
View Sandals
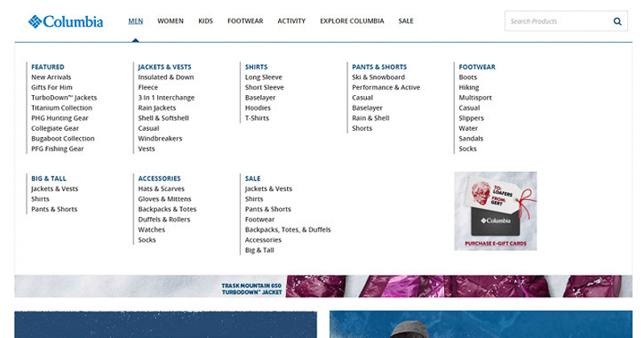click(x=471, y=139)
